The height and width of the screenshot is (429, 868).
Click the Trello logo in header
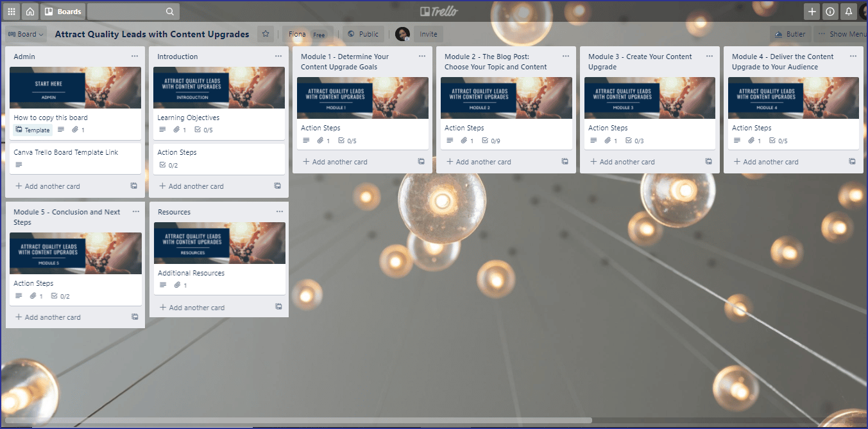point(439,12)
